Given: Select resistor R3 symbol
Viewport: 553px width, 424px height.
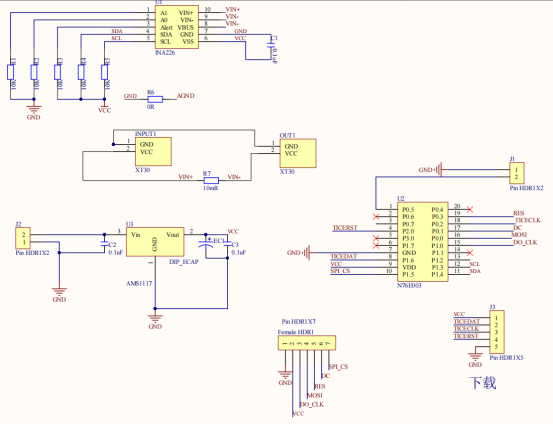Looking at the screenshot, I should pyautogui.click(x=57, y=72).
